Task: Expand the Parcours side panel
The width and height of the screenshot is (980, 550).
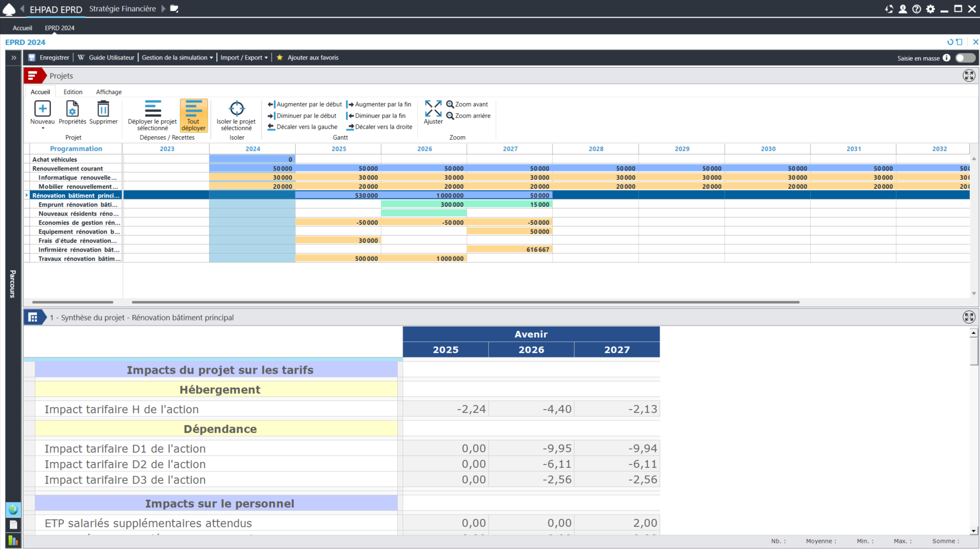Action: point(14,58)
